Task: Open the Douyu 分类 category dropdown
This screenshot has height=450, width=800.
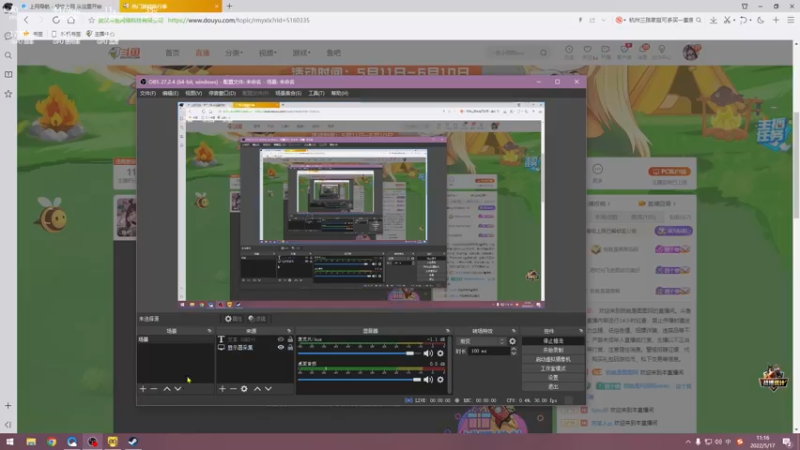Action: pos(234,53)
